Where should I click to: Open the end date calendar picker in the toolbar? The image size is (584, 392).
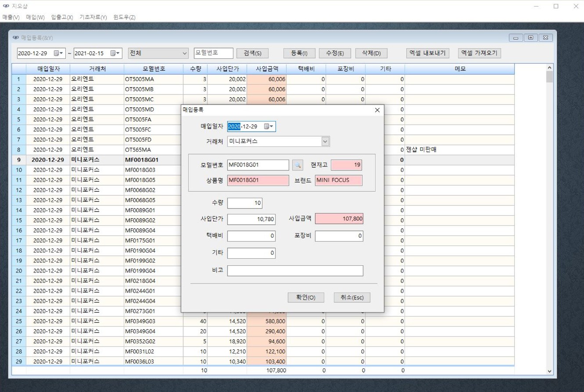coord(115,53)
